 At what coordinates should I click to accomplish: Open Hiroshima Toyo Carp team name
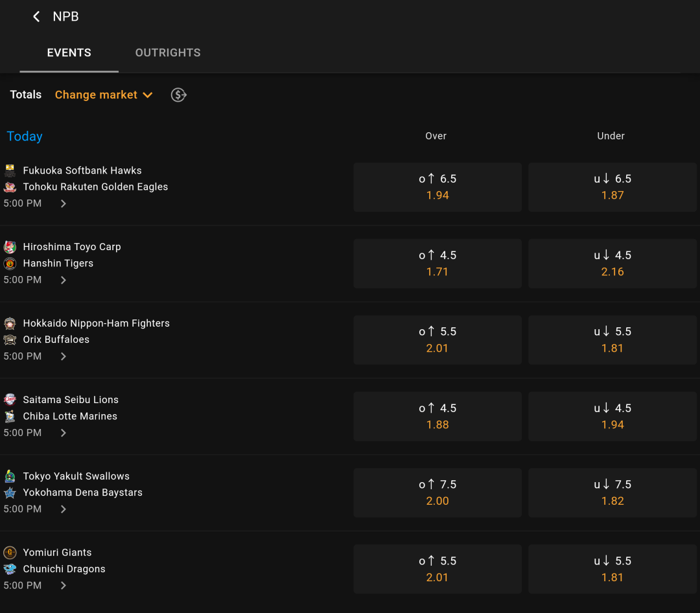(x=72, y=247)
